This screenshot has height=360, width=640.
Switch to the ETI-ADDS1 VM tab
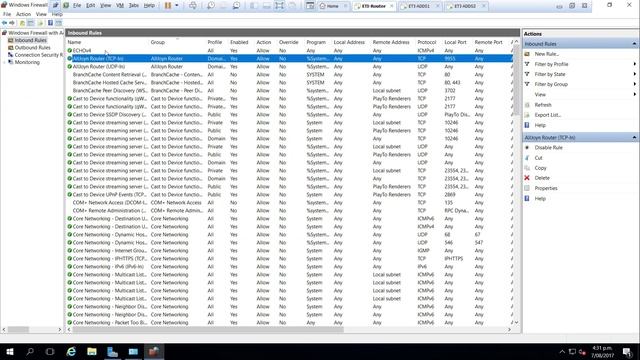[x=420, y=6]
